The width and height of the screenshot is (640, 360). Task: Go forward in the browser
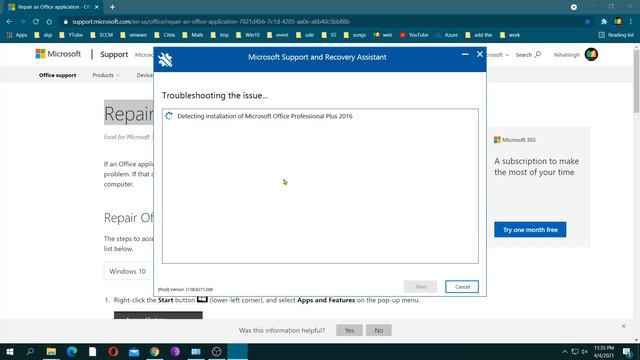coord(22,22)
